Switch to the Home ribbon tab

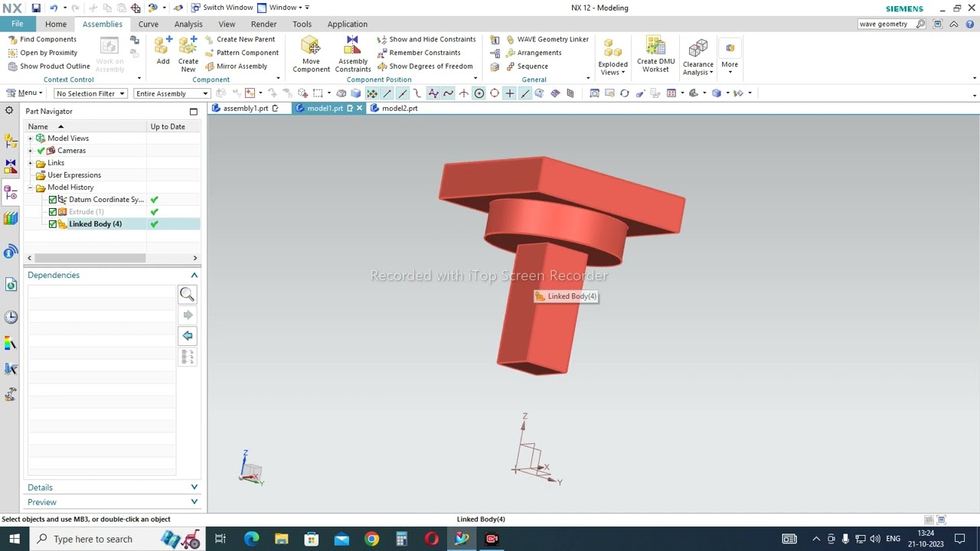[56, 24]
